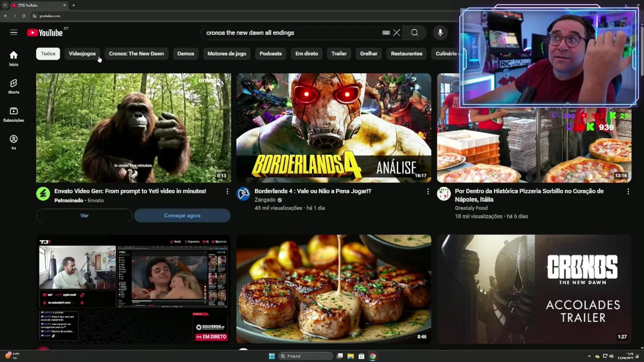Select the Todos filter chip
Image resolution: width=644 pixels, height=362 pixels.
(x=48, y=54)
